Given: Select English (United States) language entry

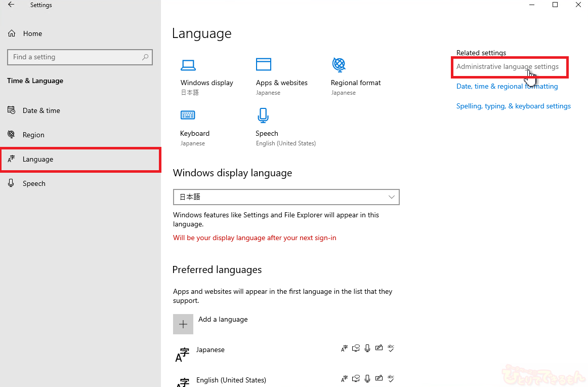Looking at the screenshot, I should (x=231, y=380).
